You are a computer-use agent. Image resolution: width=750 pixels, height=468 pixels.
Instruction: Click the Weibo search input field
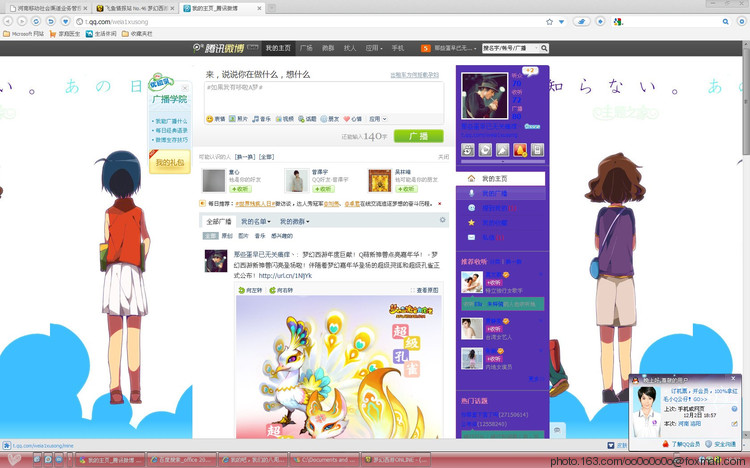[x=510, y=48]
